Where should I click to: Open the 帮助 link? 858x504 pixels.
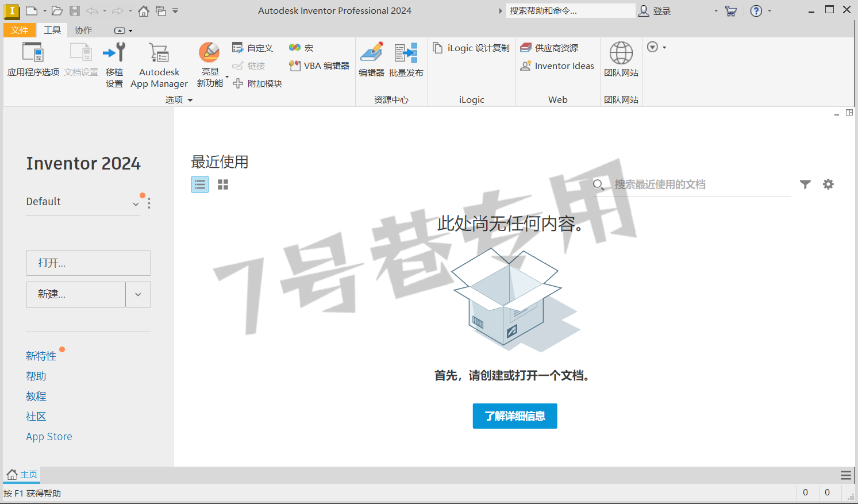pos(36,376)
